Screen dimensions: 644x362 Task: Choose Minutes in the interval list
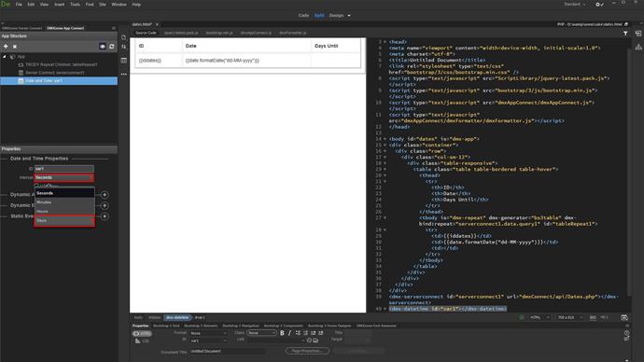[x=64, y=202]
